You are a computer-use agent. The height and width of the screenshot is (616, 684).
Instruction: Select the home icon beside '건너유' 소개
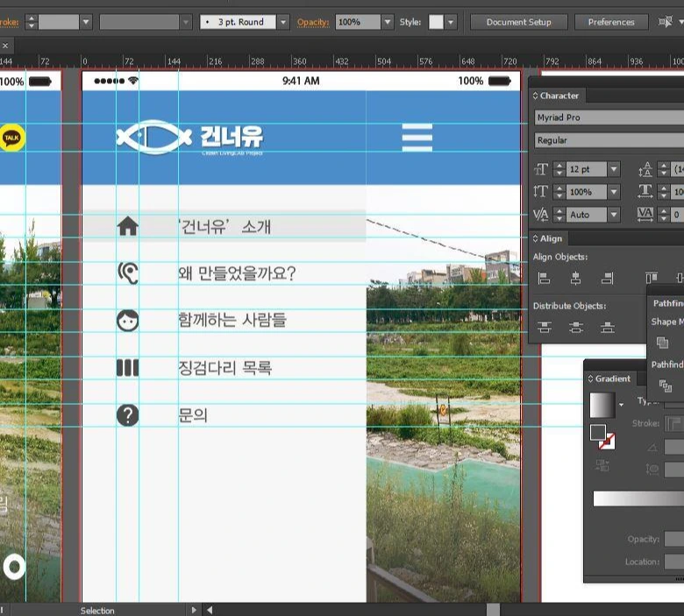[128, 226]
